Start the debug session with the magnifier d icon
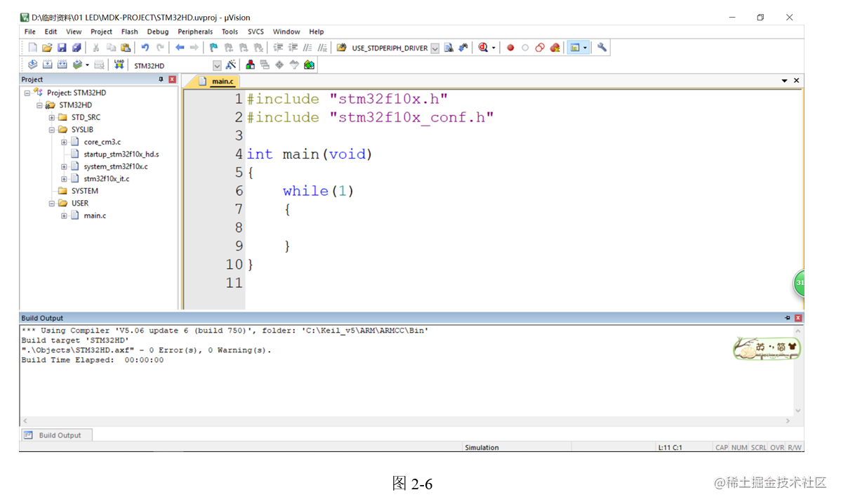The image size is (841, 504). (x=483, y=48)
